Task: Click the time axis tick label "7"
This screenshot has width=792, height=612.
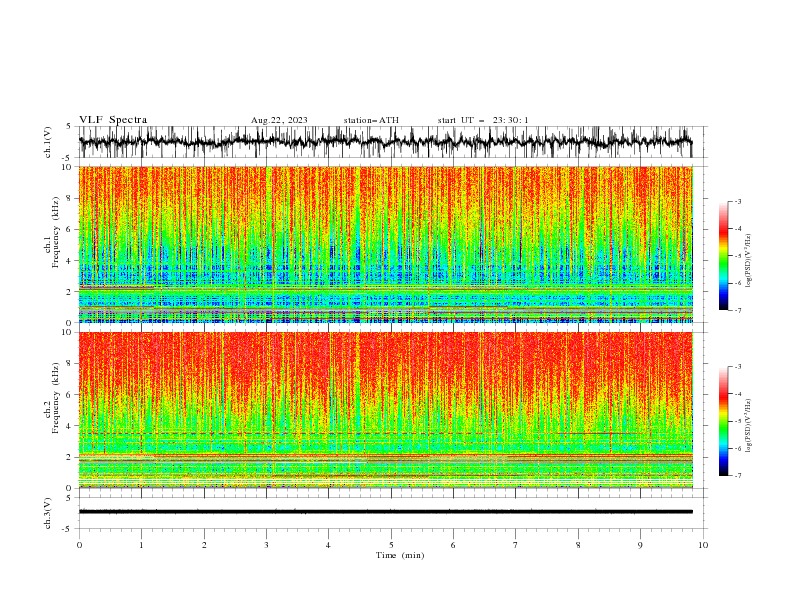Action: pyautogui.click(x=516, y=545)
